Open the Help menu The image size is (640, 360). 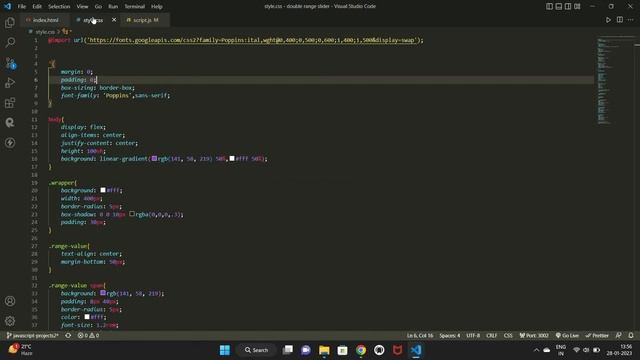tap(157, 7)
